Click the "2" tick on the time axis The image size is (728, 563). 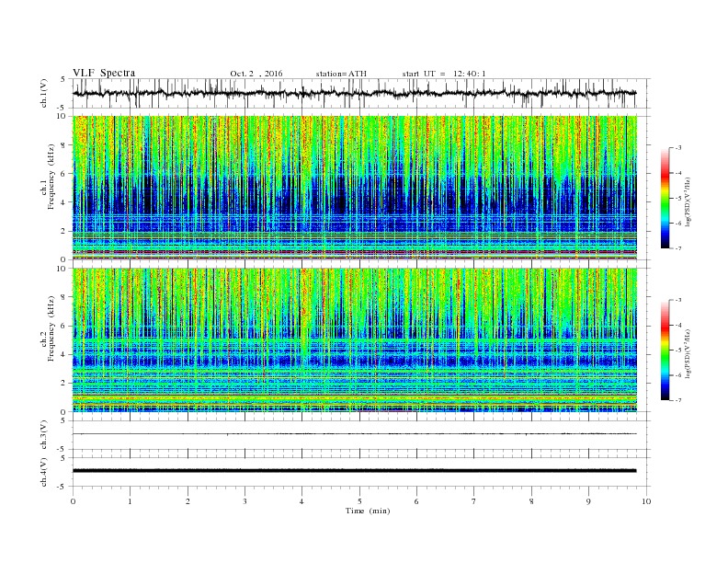[188, 501]
